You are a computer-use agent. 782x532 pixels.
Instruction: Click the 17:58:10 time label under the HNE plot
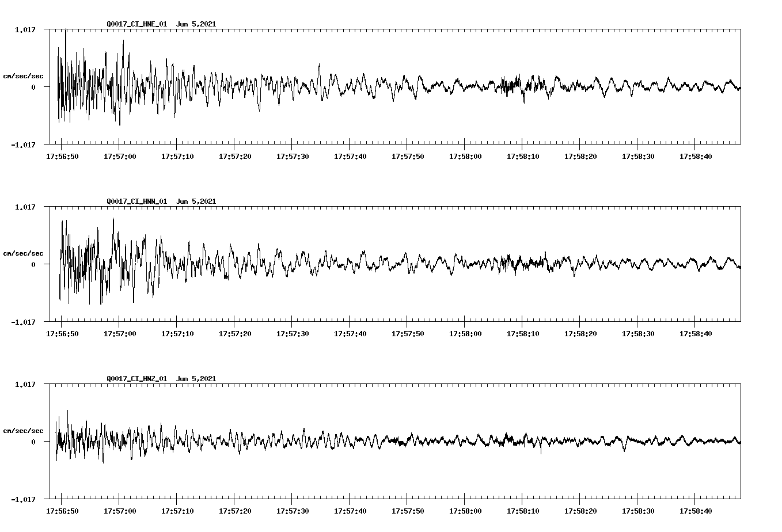click(523, 157)
